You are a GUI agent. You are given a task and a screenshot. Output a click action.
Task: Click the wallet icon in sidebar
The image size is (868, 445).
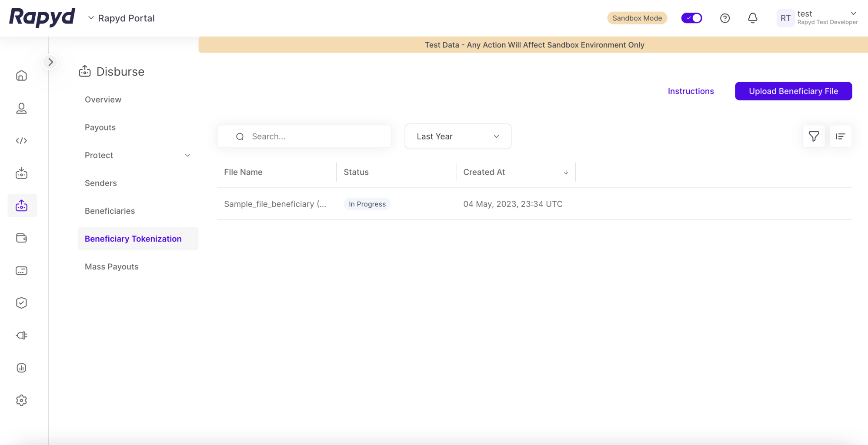21,238
